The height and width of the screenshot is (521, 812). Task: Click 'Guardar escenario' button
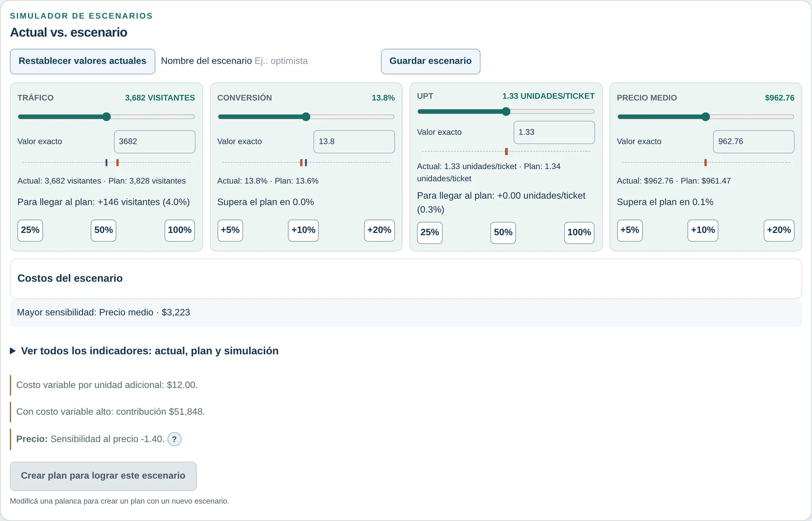pos(430,61)
